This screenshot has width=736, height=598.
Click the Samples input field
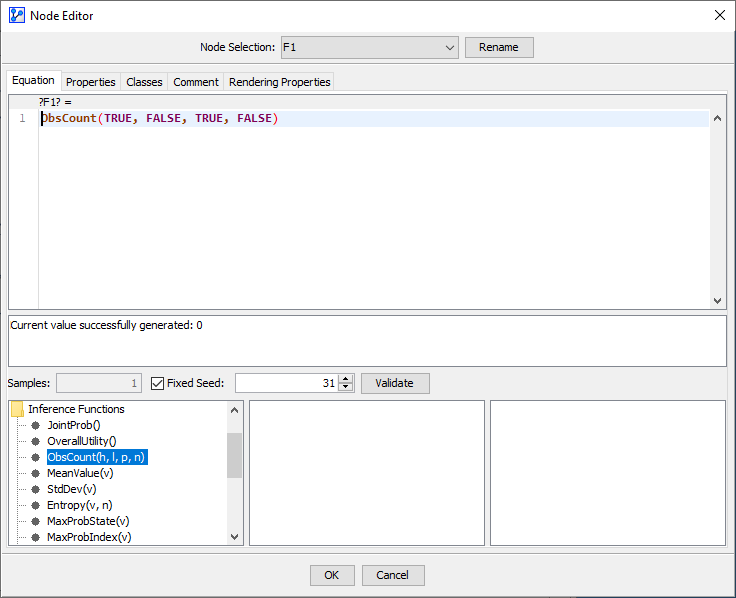tap(99, 383)
